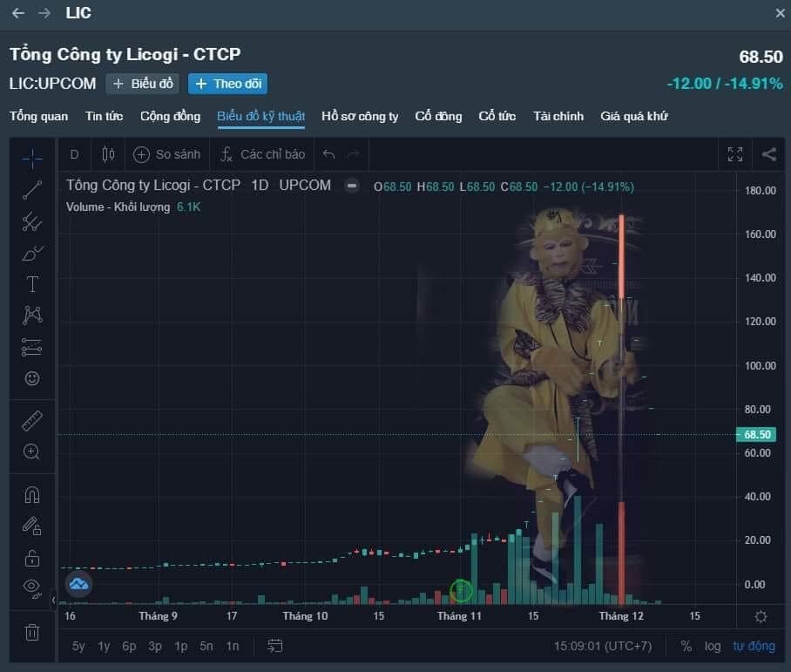
Task: Click the 68.50 price label on axis
Action: pyautogui.click(x=757, y=434)
